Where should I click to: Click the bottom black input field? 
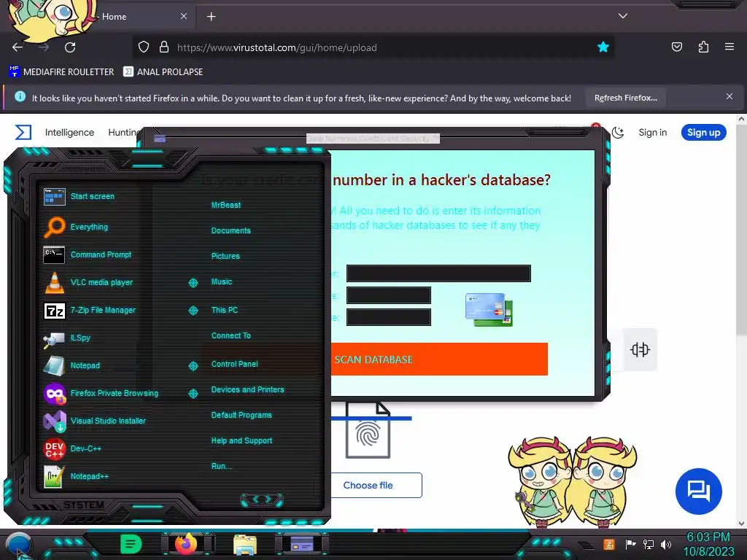pos(389,317)
